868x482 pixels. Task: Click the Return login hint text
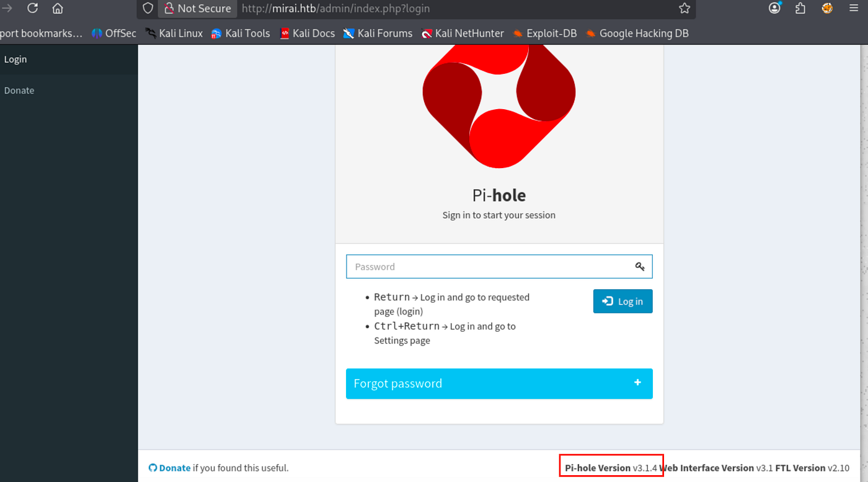tap(452, 304)
